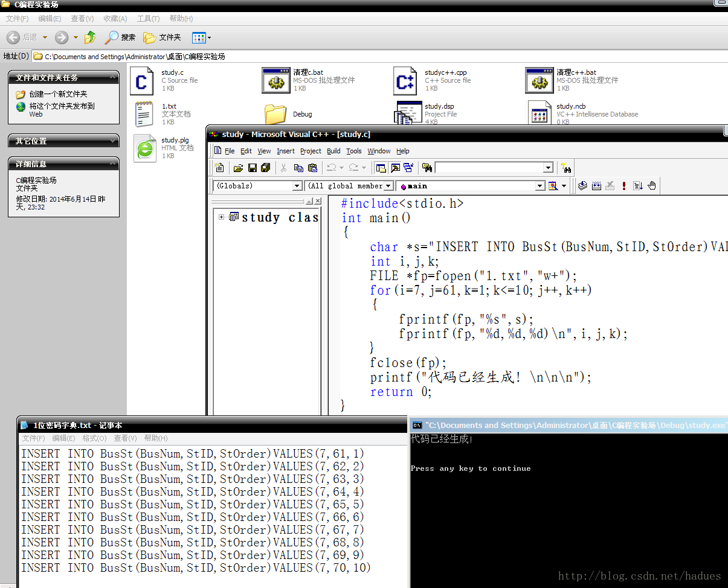Open the main function dropdown list
This screenshot has height=588, width=728.
[x=540, y=186]
